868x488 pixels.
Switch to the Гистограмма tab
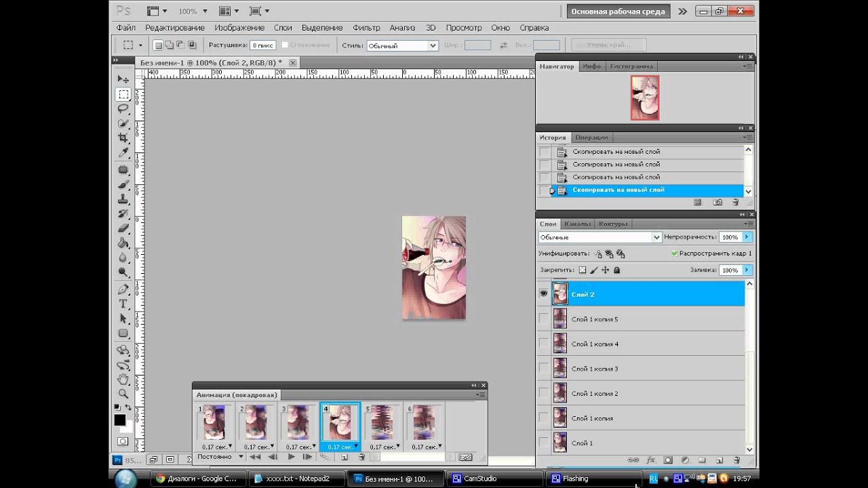coord(631,66)
